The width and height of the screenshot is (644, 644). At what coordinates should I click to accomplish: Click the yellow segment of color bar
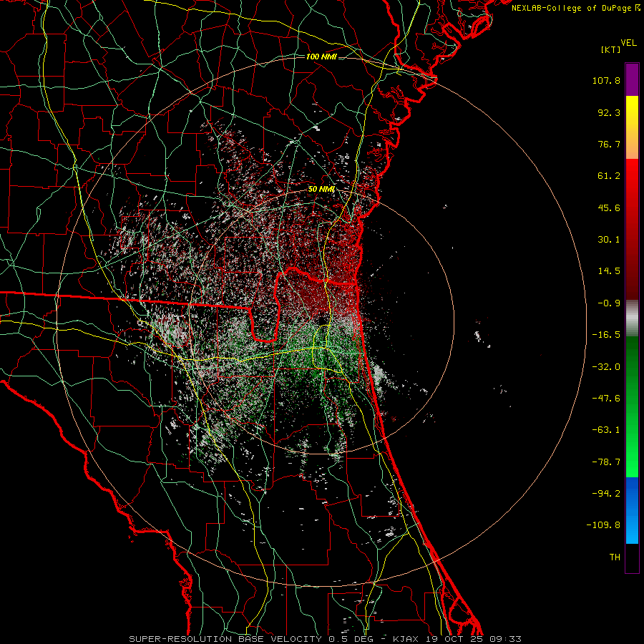click(632, 127)
